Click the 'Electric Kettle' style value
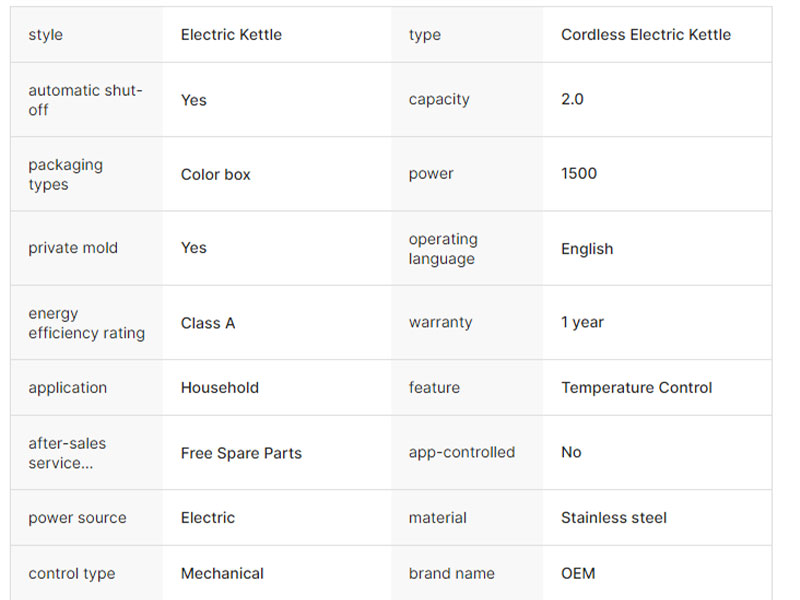800x600 pixels. (231, 35)
